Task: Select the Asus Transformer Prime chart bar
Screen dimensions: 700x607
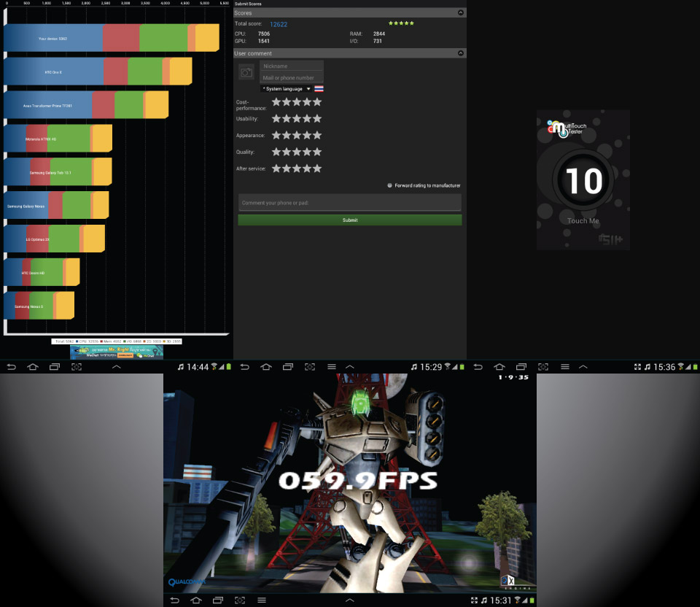Action: 86,105
